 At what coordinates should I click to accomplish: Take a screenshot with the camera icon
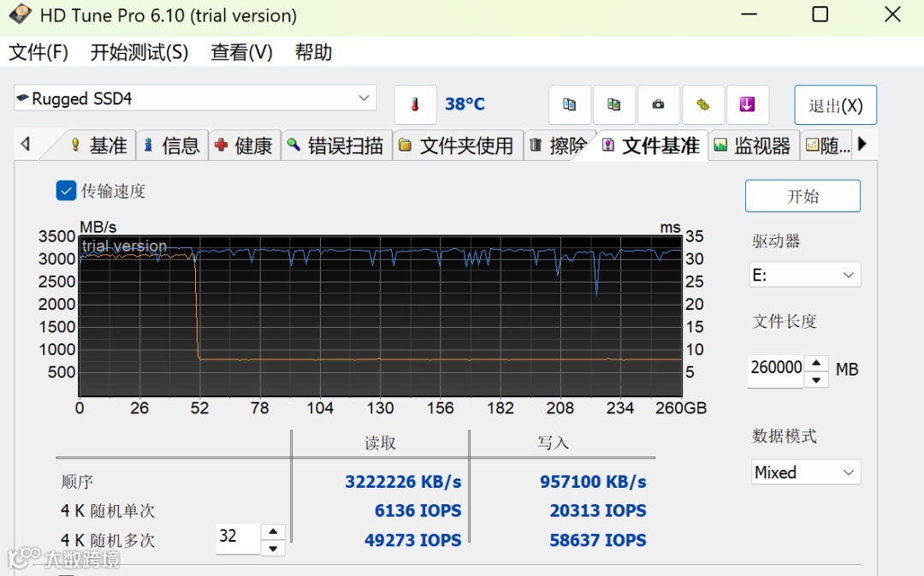point(659,104)
